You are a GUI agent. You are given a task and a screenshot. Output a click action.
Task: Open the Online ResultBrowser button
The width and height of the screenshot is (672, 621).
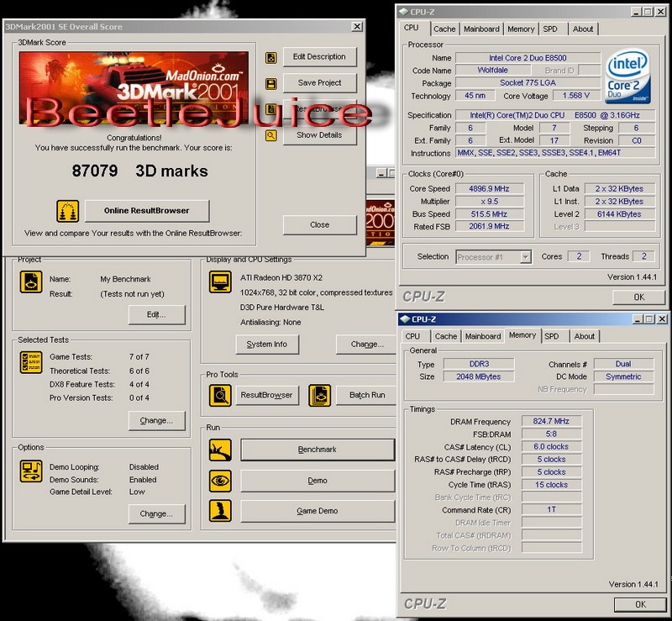[147, 211]
